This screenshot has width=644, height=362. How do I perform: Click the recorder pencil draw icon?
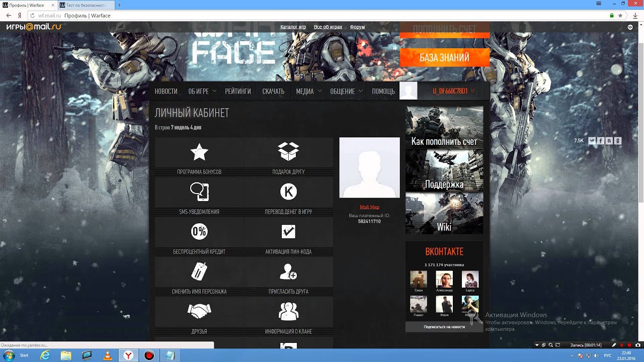(614, 345)
